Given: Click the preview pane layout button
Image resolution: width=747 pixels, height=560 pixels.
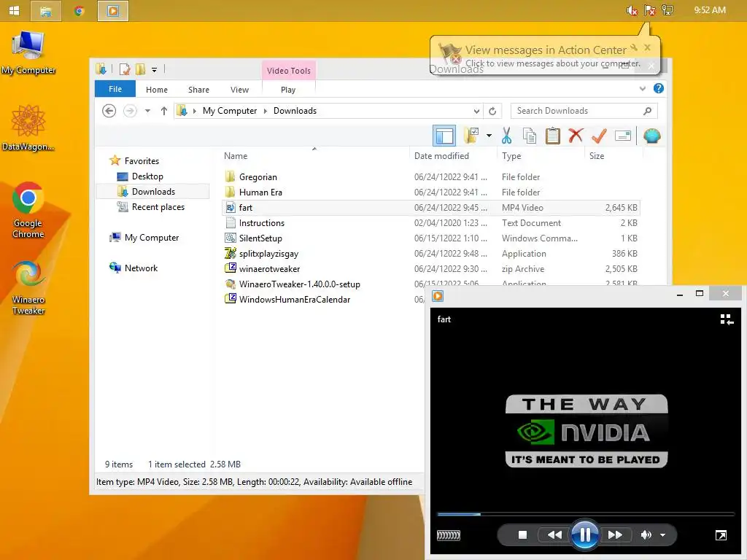Looking at the screenshot, I should pos(444,136).
